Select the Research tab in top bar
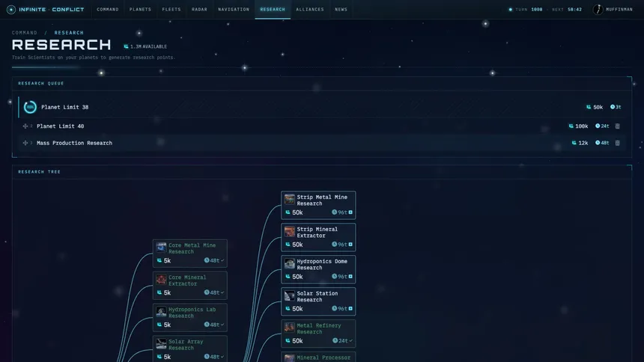This screenshot has width=644, height=362. [273, 10]
